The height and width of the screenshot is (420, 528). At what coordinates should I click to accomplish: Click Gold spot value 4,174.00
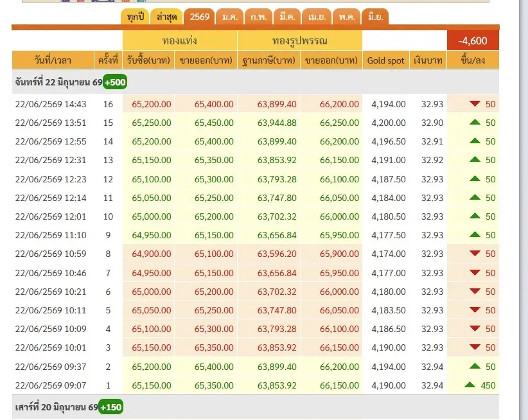(388, 254)
